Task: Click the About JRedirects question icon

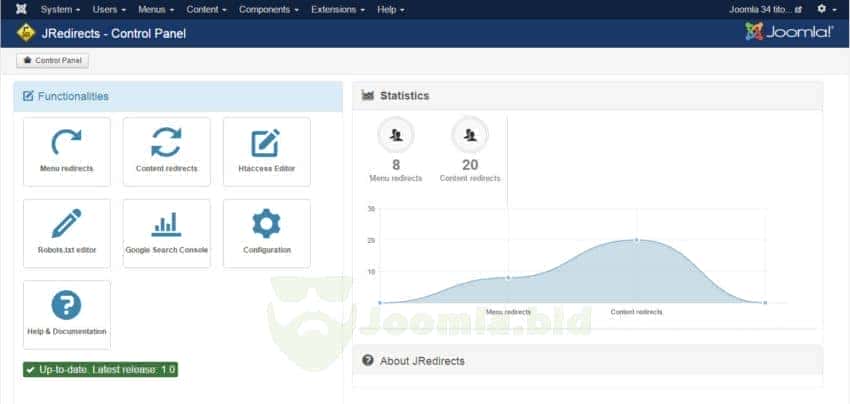Action: click(368, 360)
